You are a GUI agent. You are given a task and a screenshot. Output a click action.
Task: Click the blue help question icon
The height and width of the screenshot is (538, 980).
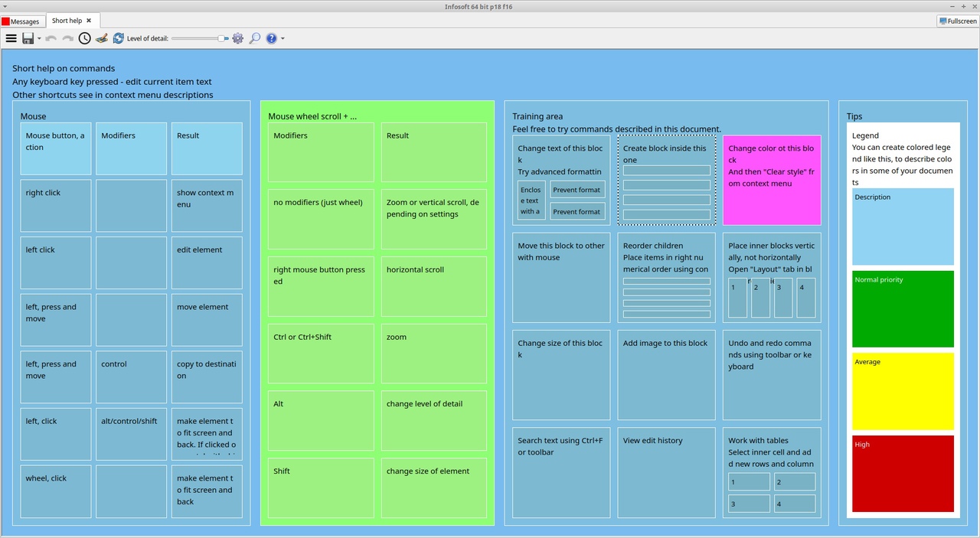click(x=271, y=38)
